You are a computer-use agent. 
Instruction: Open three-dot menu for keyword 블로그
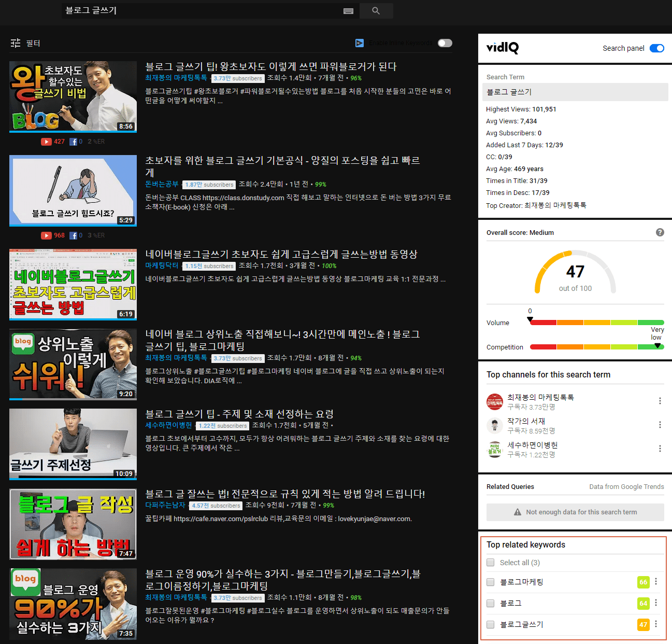[x=656, y=603]
